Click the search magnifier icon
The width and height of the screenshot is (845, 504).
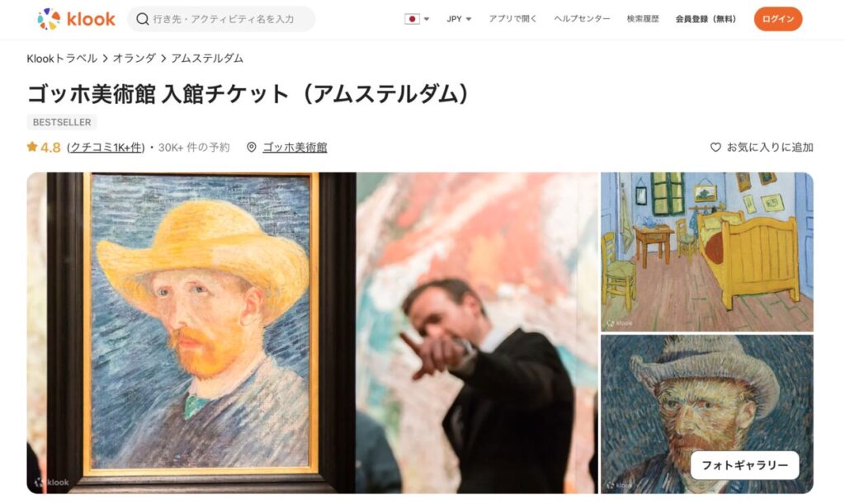point(142,19)
